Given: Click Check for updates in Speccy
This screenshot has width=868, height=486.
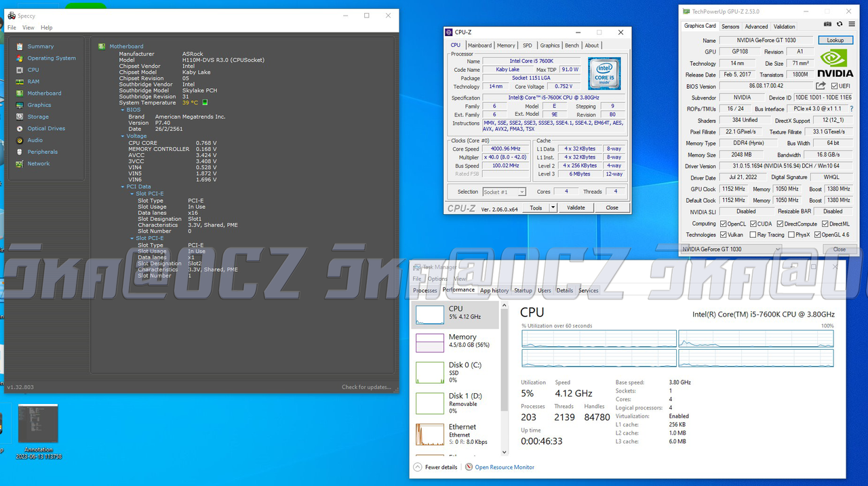Looking at the screenshot, I should pos(366,387).
